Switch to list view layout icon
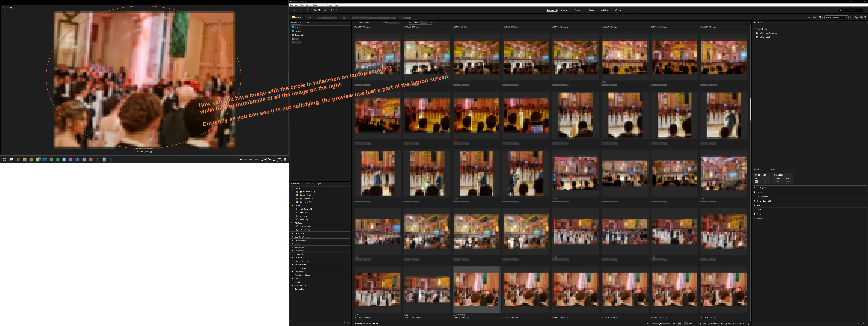 695,324
